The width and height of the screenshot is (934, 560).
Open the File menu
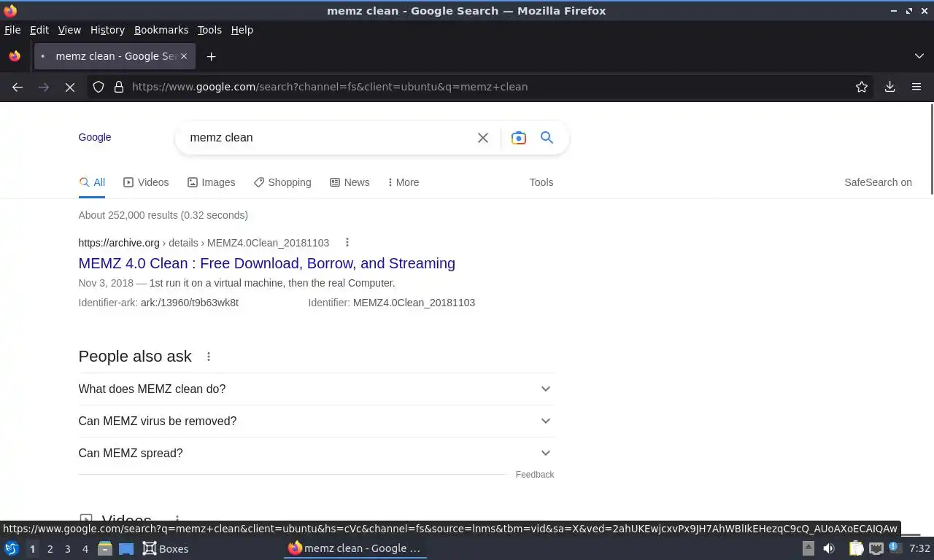coord(12,30)
